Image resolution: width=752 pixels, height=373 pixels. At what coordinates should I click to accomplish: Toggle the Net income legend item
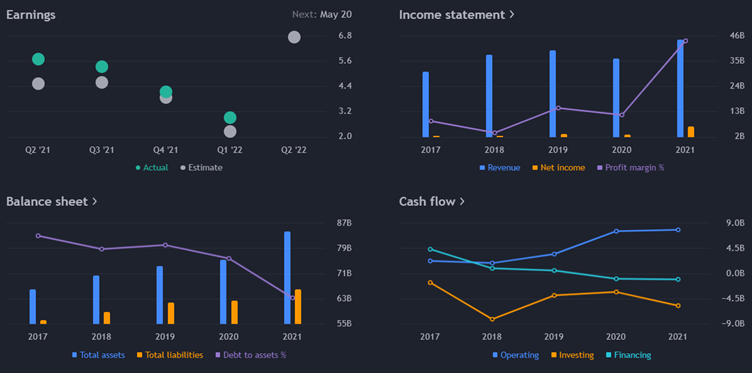point(559,168)
